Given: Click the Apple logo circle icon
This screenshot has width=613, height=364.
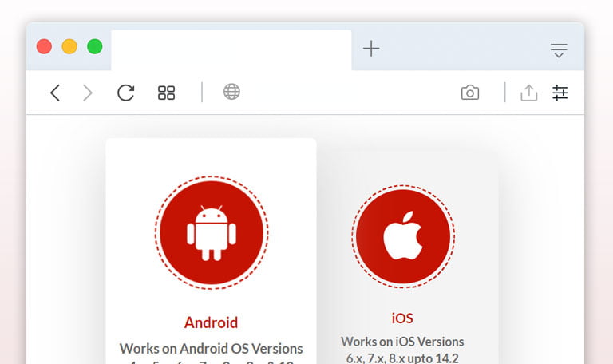Looking at the screenshot, I should (403, 236).
